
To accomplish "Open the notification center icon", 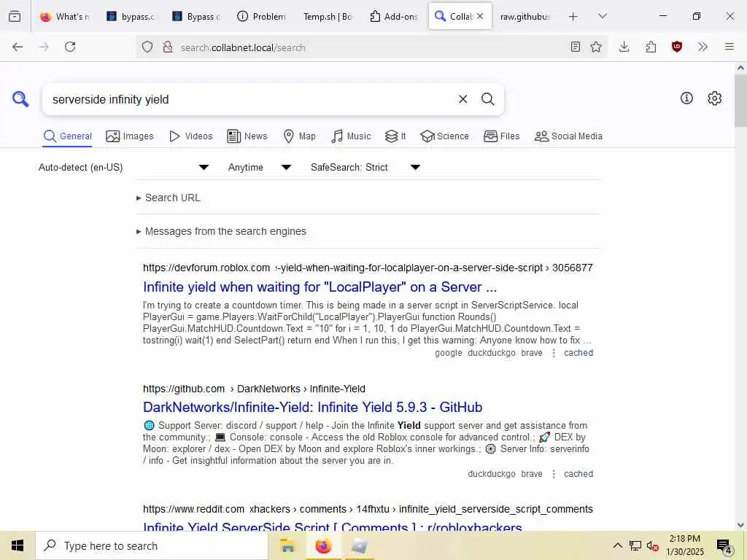I will (x=724, y=545).
